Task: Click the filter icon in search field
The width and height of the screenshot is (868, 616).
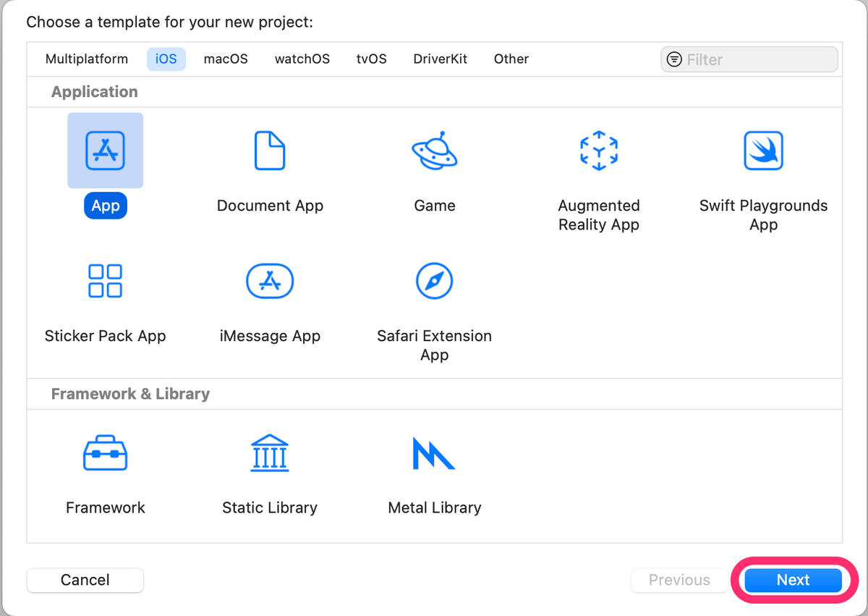Action: pyautogui.click(x=674, y=59)
